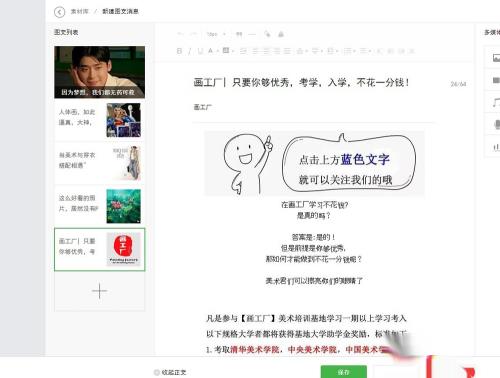Open the font color dropdown arrow
This screenshot has height=378, width=500.
[217, 51]
